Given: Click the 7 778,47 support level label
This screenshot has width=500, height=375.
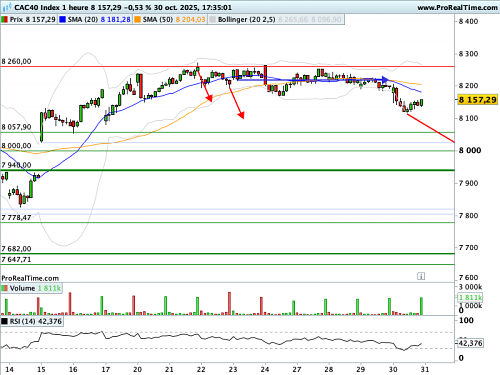Looking at the screenshot, I should click(16, 218).
